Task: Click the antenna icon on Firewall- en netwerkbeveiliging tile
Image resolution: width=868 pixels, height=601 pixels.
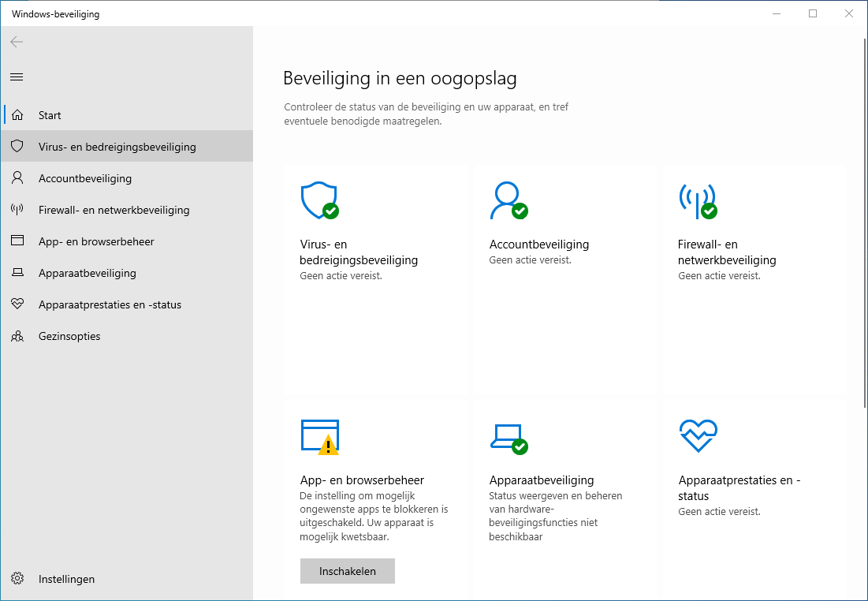Action: [x=697, y=200]
